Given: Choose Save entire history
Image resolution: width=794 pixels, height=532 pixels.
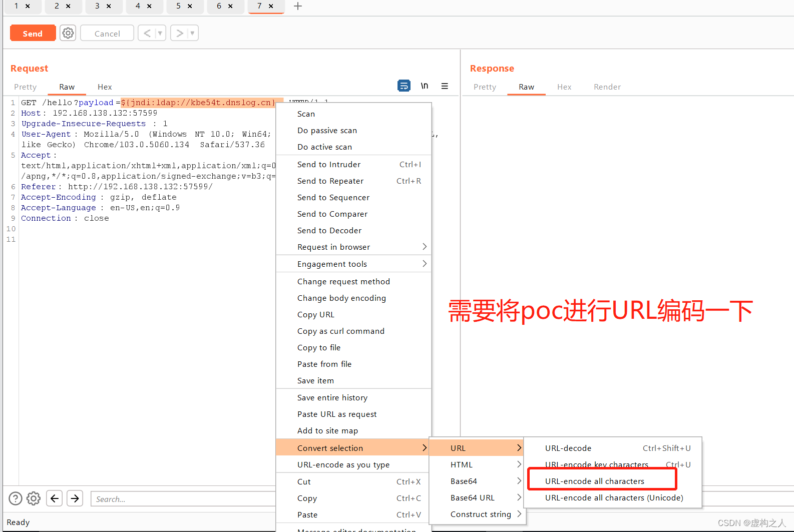Looking at the screenshot, I should point(353,398).
